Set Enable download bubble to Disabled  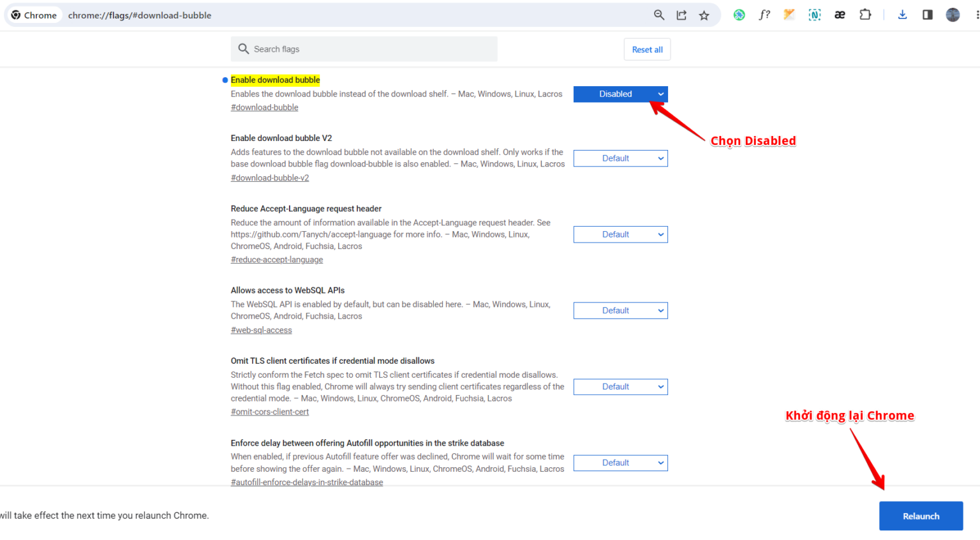[620, 94]
